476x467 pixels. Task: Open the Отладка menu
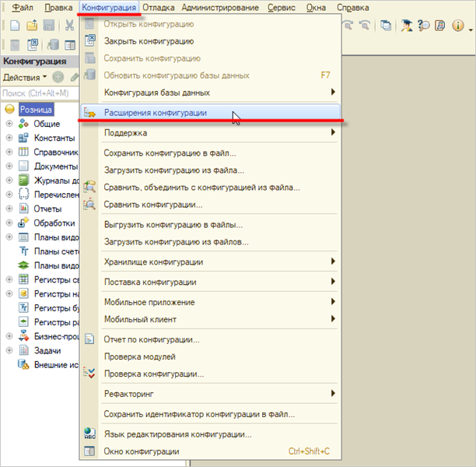pos(159,7)
